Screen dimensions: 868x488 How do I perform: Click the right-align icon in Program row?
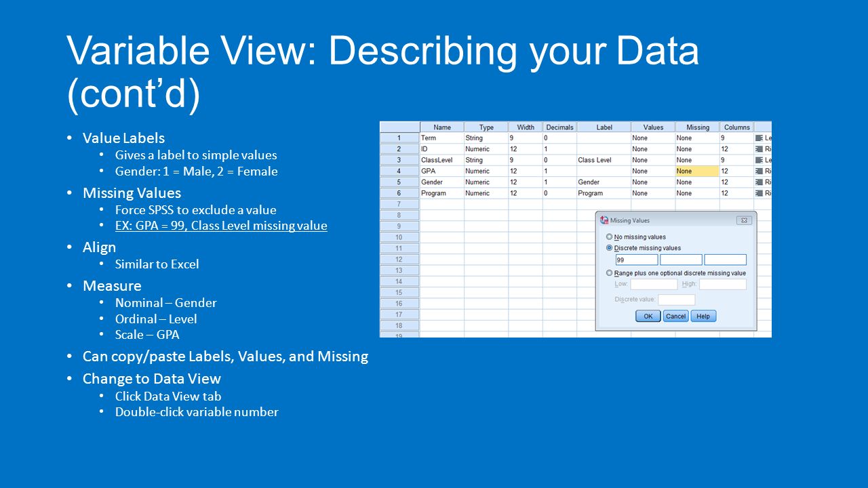[x=759, y=193]
